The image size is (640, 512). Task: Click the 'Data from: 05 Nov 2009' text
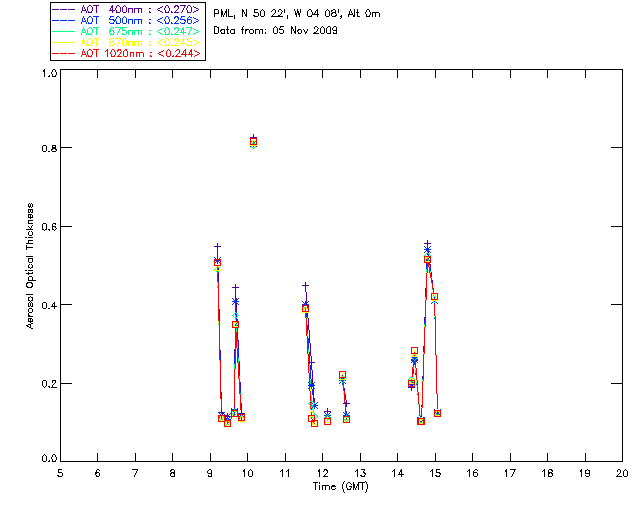(276, 31)
